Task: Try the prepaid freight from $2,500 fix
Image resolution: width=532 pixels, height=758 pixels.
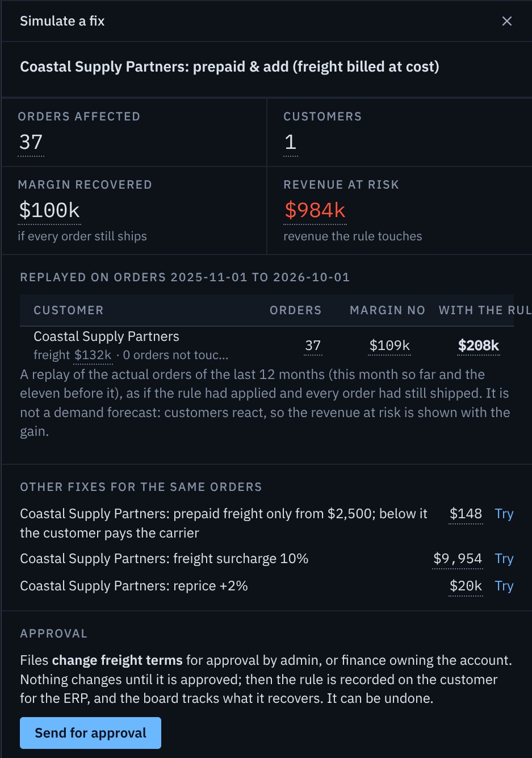Action: [504, 514]
